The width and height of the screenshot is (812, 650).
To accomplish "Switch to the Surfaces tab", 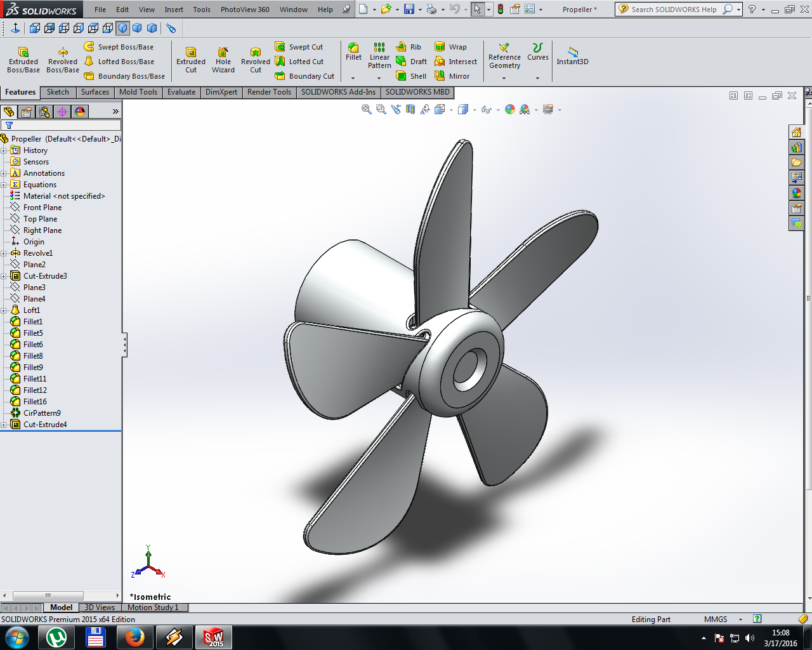I will [x=95, y=92].
